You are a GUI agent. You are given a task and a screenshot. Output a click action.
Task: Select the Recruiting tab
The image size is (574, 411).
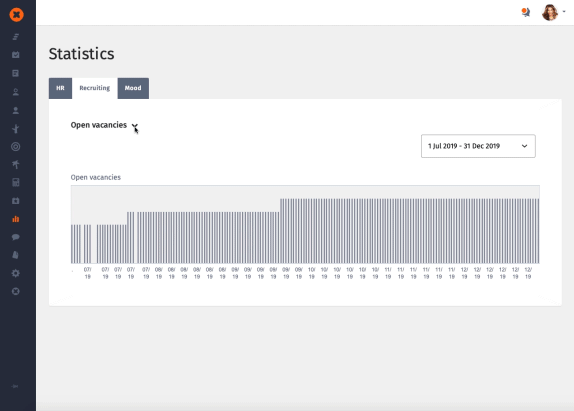click(x=94, y=88)
